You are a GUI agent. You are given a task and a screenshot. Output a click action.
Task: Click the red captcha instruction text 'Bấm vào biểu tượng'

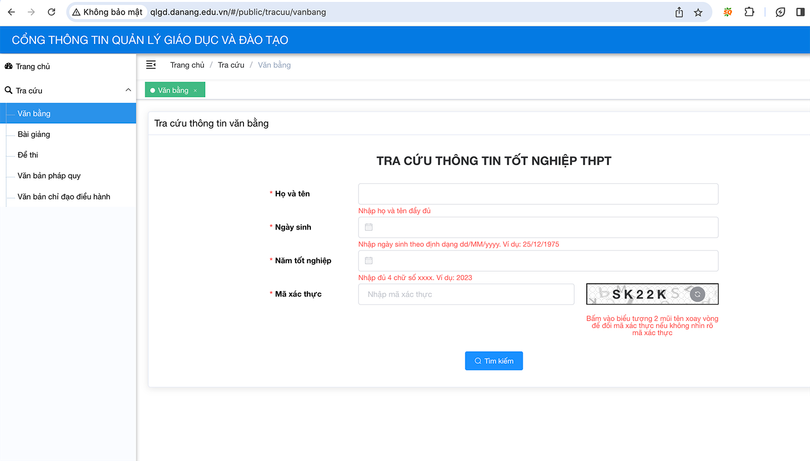point(652,326)
